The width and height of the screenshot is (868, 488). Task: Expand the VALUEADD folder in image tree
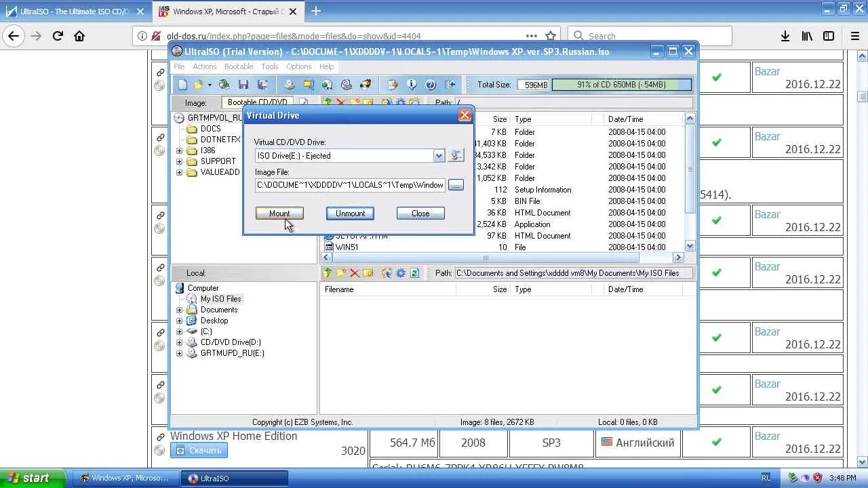[x=179, y=172]
